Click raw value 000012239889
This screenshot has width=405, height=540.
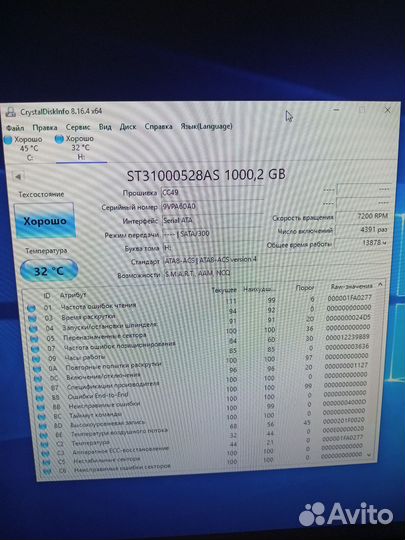tap(347, 336)
